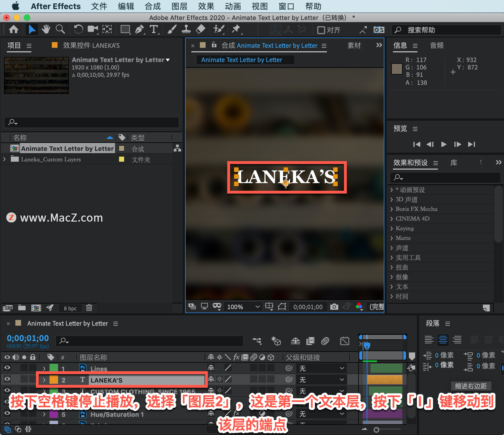Click 8 bpc color depth button
Viewport: 504px width, 435px height.
pos(70,308)
